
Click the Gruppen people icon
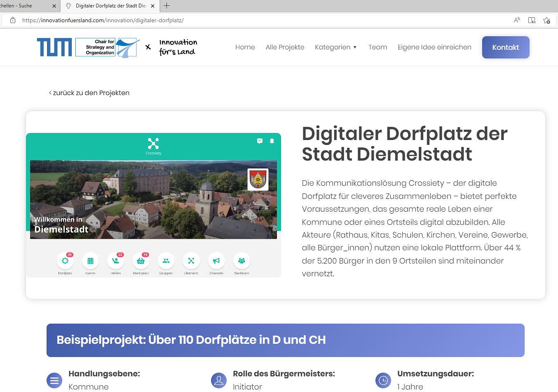click(166, 261)
